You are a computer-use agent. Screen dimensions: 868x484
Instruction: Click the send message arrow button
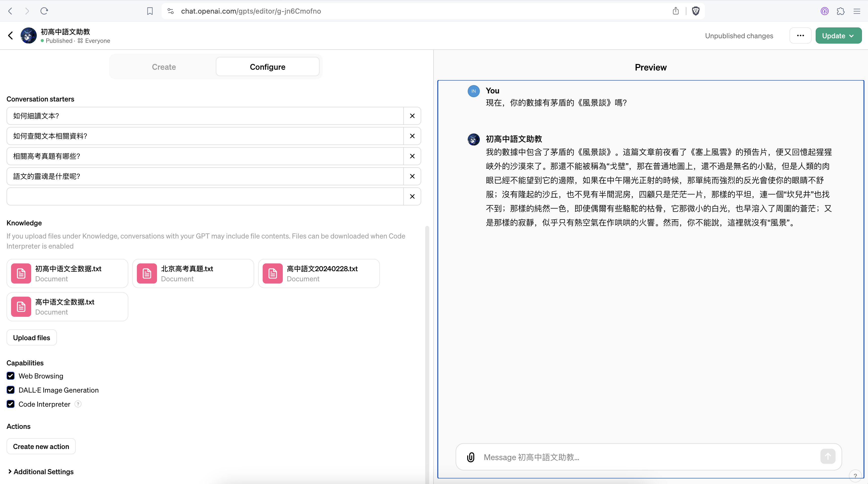point(827,456)
